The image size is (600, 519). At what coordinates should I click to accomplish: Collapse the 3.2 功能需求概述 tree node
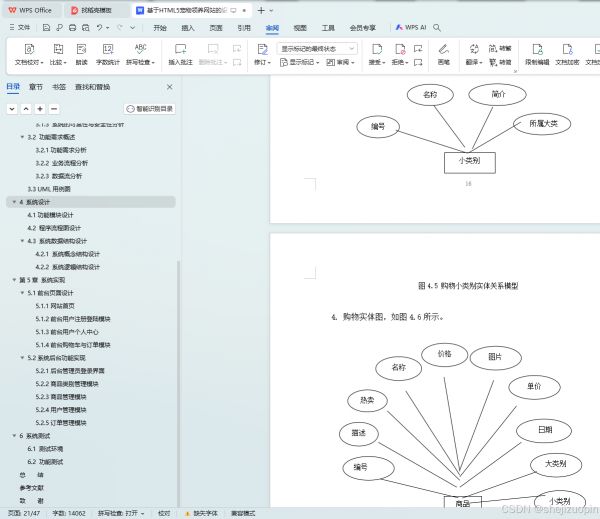(x=22, y=137)
